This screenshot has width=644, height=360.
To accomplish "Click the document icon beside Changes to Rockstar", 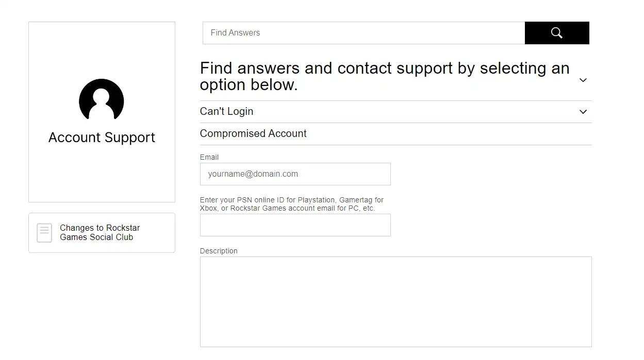I will pyautogui.click(x=44, y=233).
